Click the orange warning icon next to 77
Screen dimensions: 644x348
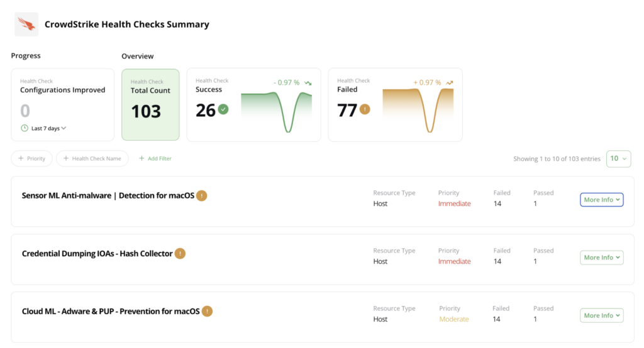coord(365,109)
